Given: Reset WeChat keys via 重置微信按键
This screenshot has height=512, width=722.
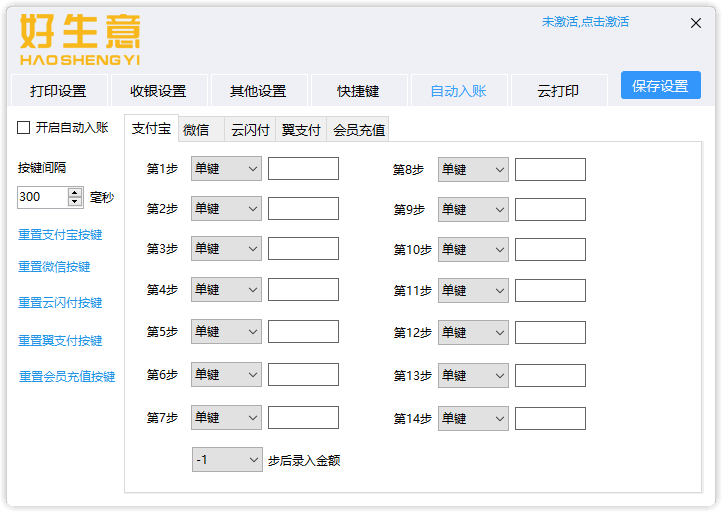Looking at the screenshot, I should [54, 267].
